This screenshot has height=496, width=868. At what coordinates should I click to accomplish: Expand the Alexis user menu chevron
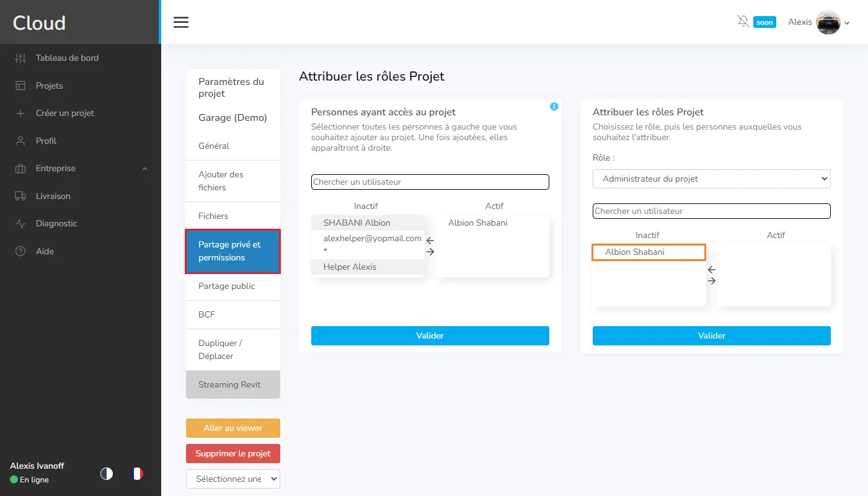tap(847, 24)
